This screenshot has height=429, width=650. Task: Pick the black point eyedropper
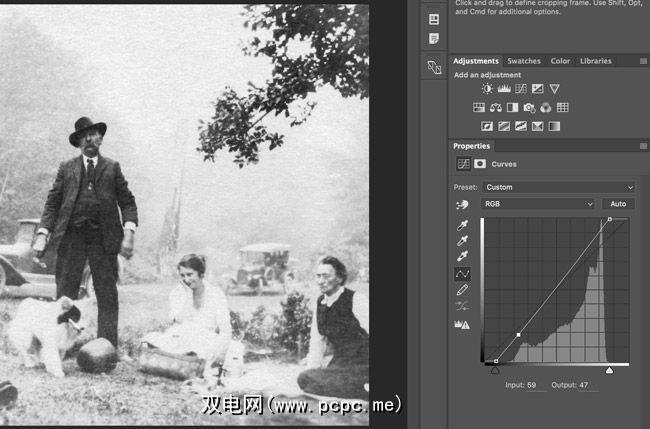(x=462, y=225)
